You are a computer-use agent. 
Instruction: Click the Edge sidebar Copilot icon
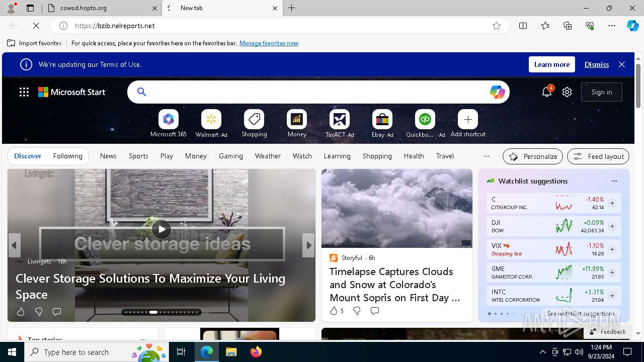click(632, 26)
